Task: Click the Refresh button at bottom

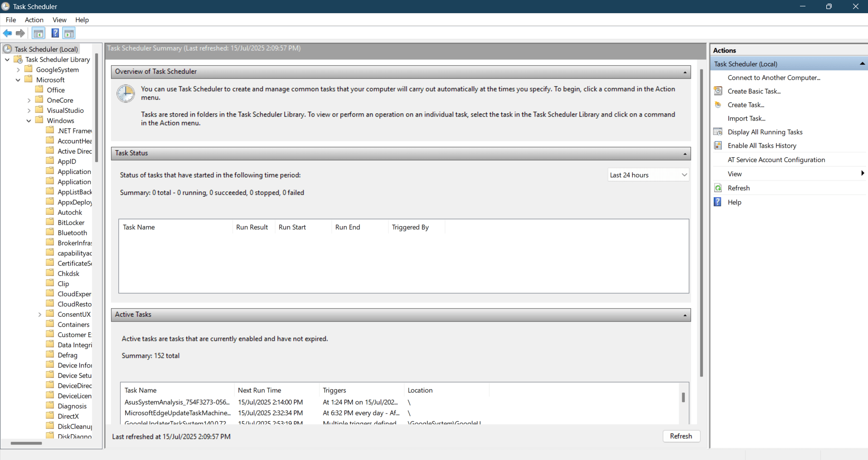Action: pos(681,436)
